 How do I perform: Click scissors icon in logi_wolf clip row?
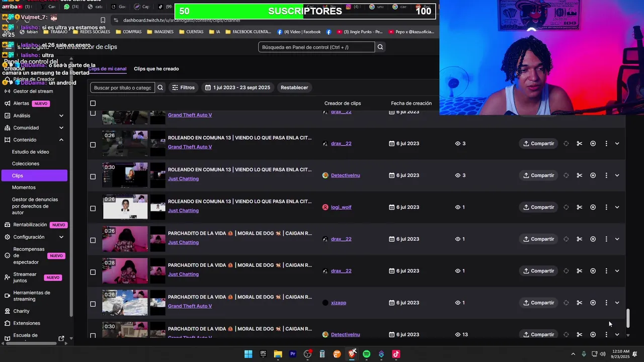tap(579, 207)
